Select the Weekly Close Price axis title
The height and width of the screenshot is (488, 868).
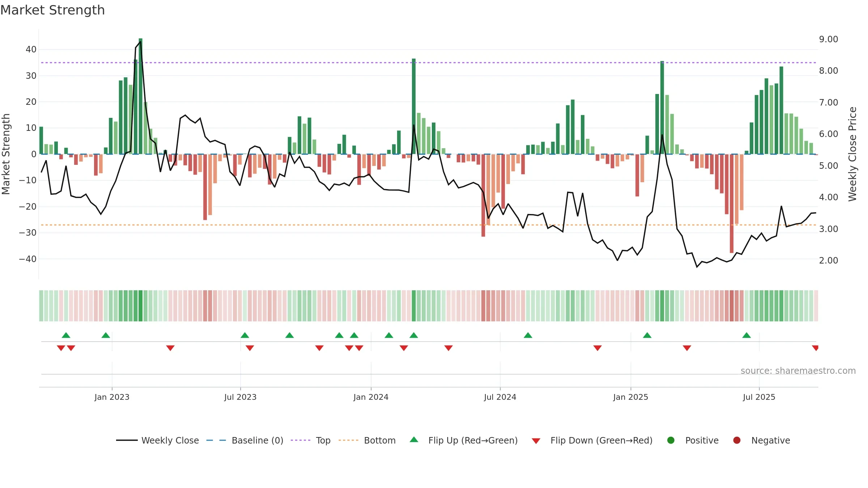pos(852,154)
